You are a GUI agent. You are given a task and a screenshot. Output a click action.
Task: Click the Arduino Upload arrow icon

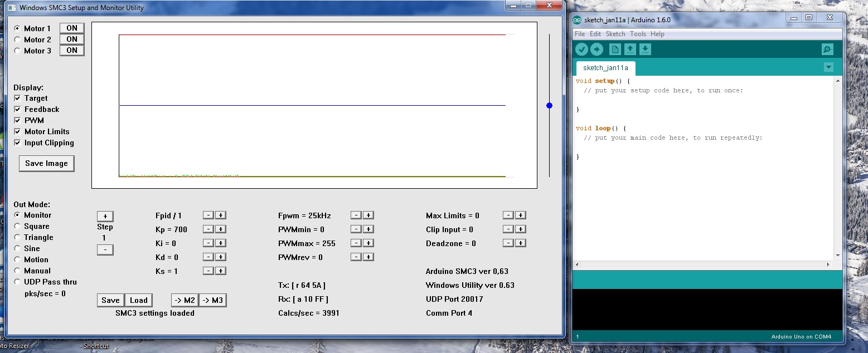pos(597,50)
